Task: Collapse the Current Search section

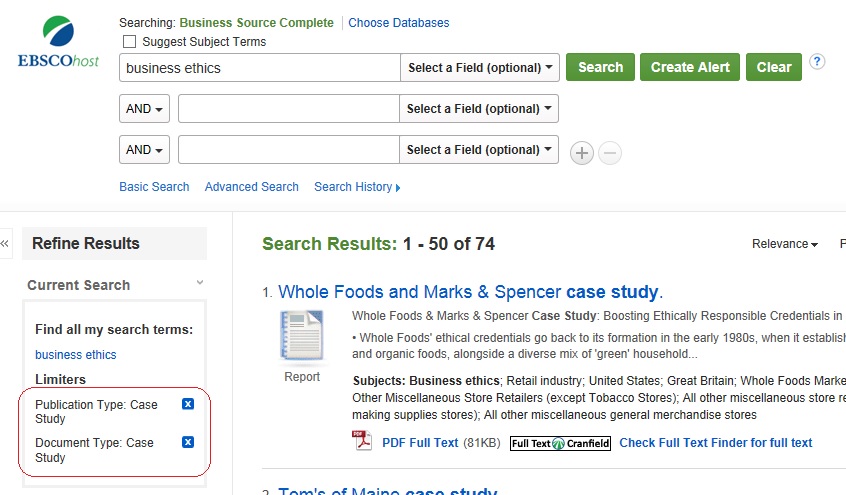Action: 200,284
